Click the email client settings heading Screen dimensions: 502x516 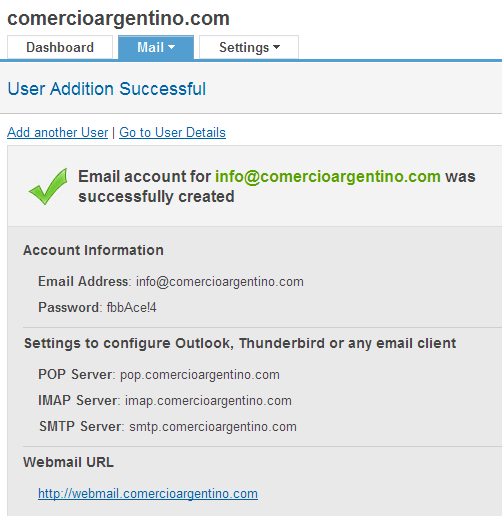[240, 343]
